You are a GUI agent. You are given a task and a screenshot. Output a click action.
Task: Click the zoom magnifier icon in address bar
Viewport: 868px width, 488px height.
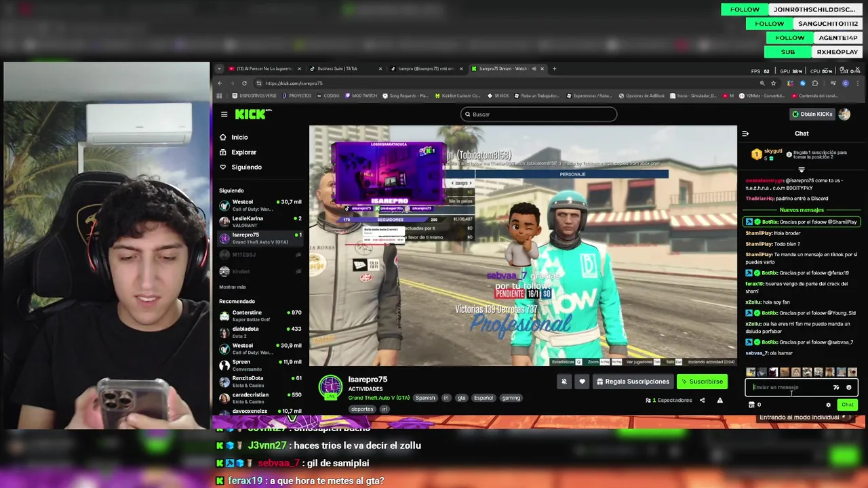(x=762, y=83)
